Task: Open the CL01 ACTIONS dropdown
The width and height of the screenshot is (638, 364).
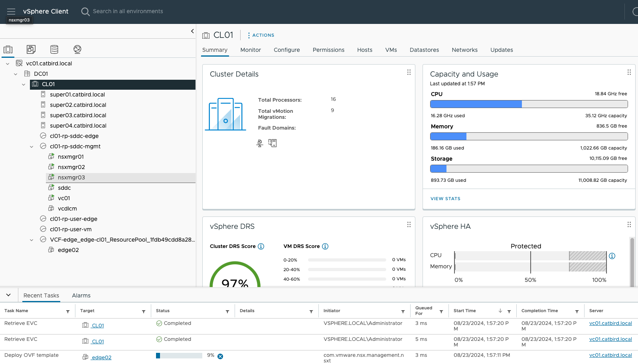Action: point(261,35)
